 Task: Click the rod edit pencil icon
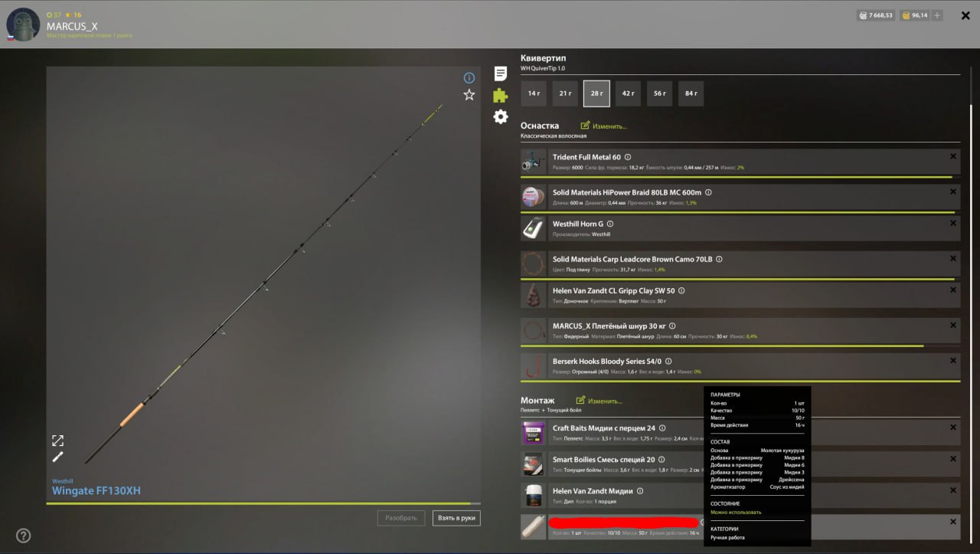[x=57, y=457]
